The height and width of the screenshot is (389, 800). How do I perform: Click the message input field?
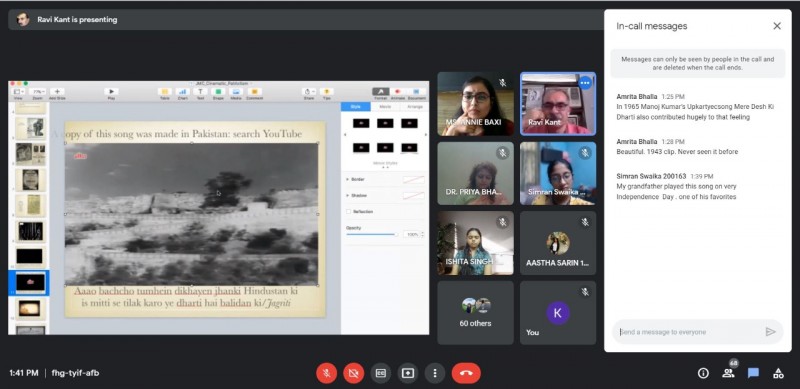click(689, 332)
